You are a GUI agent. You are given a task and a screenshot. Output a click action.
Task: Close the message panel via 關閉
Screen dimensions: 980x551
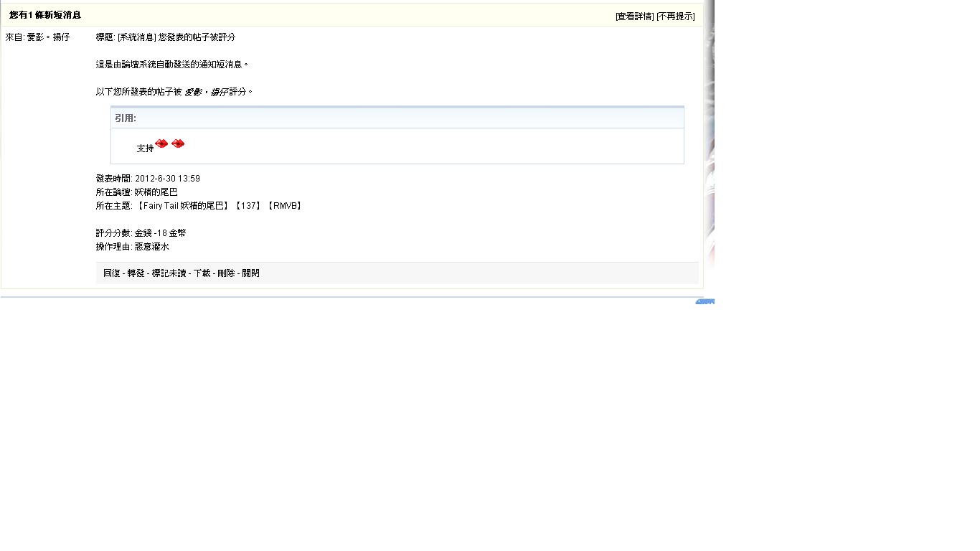(x=251, y=273)
